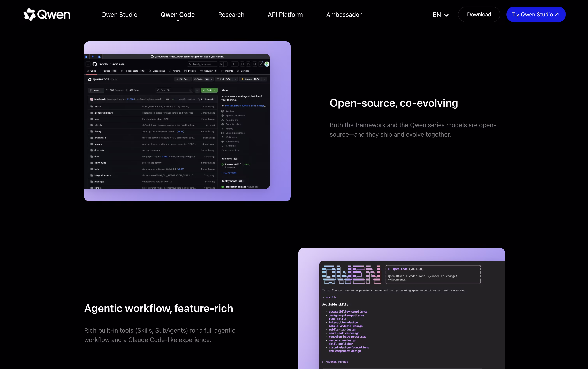This screenshot has width=588, height=369.
Task: Click the #2026 pull request link
Action: [x=130, y=99]
